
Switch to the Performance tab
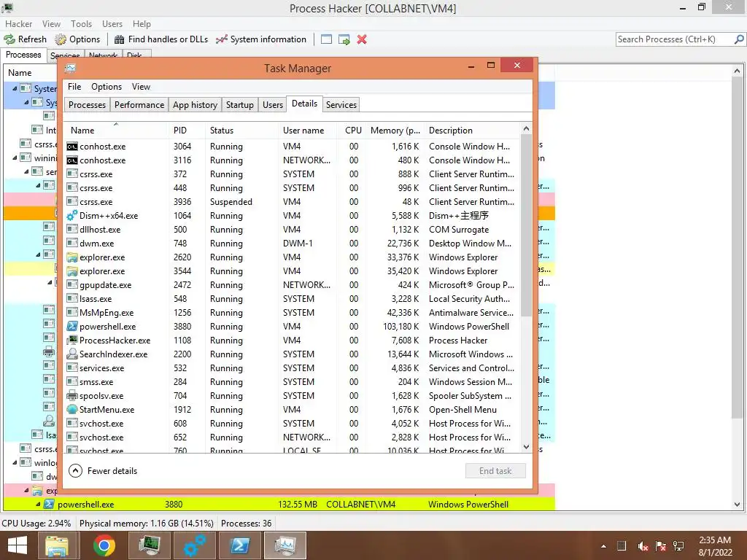click(x=139, y=105)
